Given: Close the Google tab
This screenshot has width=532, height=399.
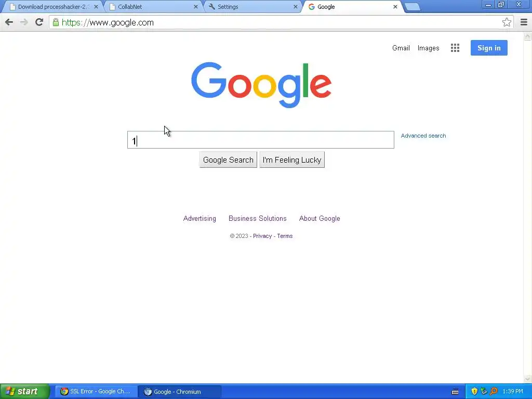Looking at the screenshot, I should (x=395, y=7).
